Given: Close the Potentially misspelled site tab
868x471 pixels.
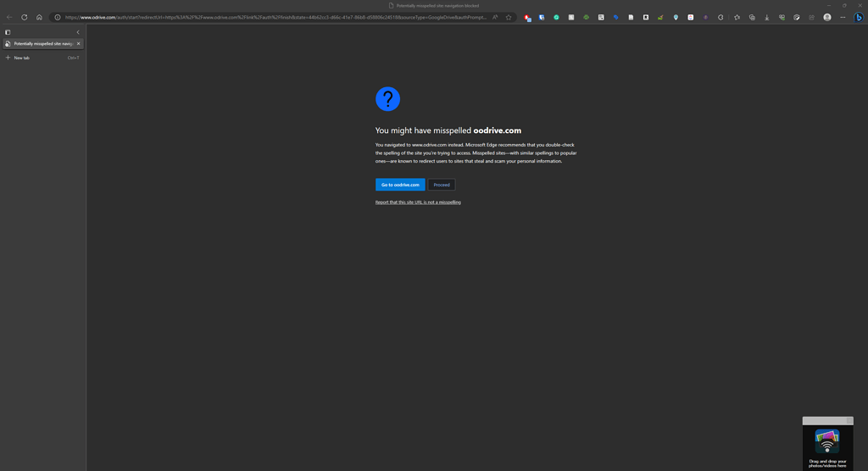Looking at the screenshot, I should point(79,43).
